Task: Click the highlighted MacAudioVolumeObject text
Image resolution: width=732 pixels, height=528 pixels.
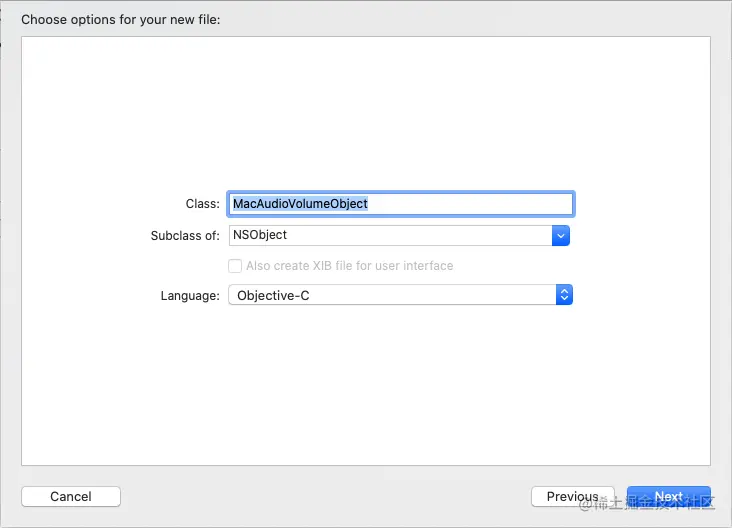Action: click(x=300, y=204)
